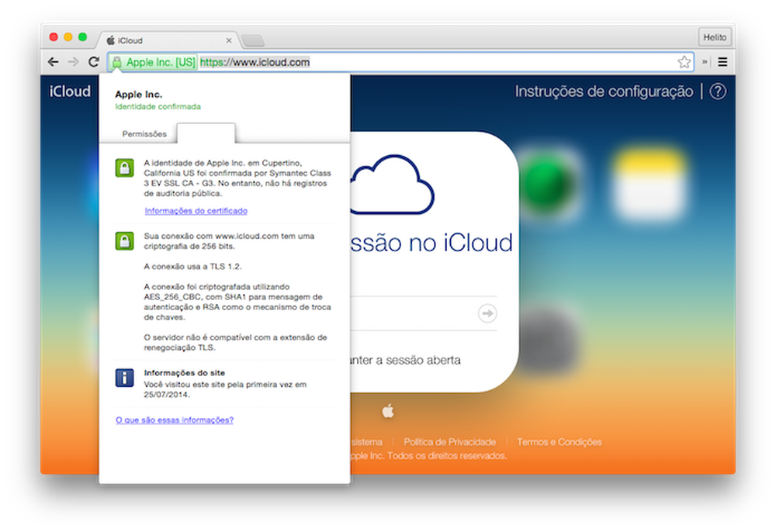Click the help question mark icon
The width and height of the screenshot is (776, 532).
pos(718,92)
